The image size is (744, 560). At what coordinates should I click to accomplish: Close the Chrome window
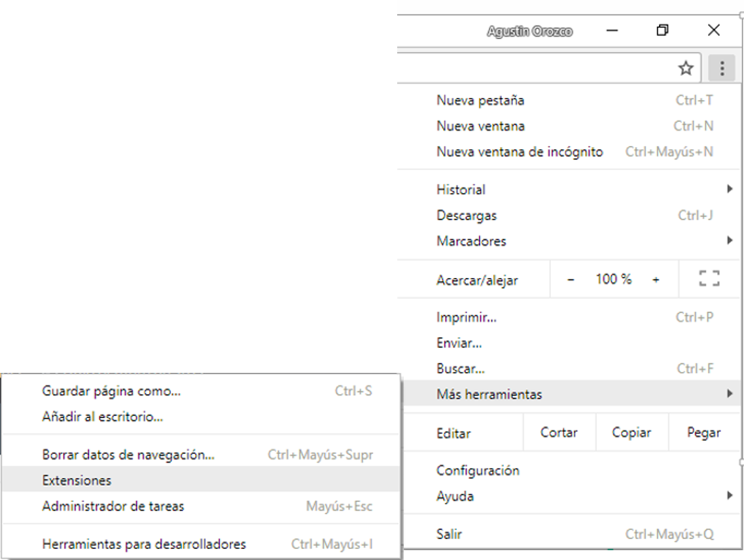(714, 30)
